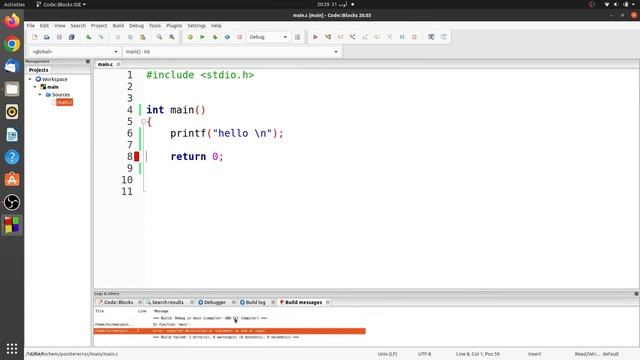The image size is (640, 360).
Task: Click the Open file toolbar icon
Action: 47,37
